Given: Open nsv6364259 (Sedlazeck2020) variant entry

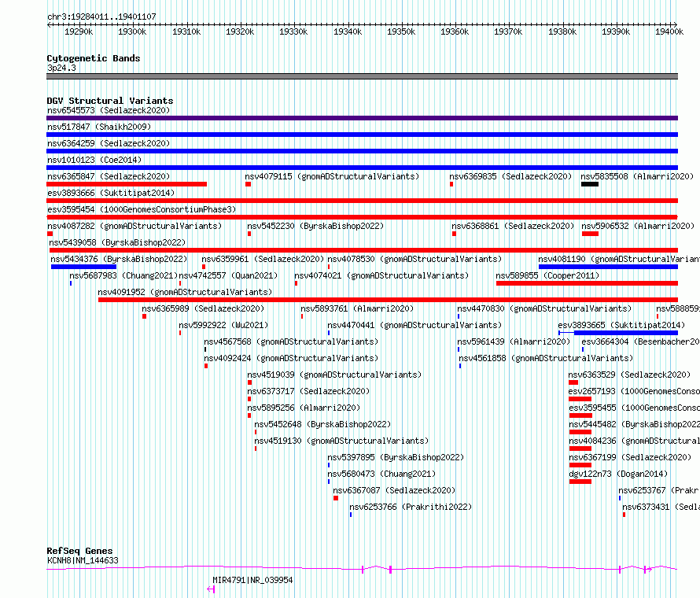Looking at the screenshot, I should [109, 143].
